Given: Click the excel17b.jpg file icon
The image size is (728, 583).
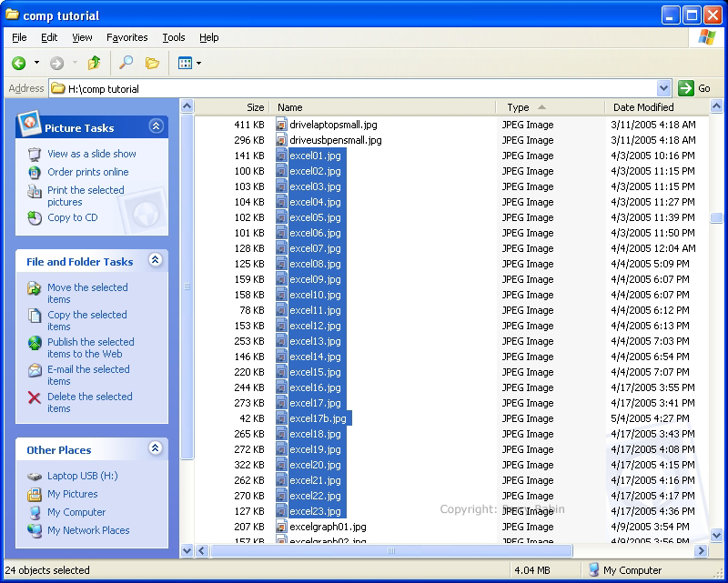Looking at the screenshot, I should tap(282, 418).
